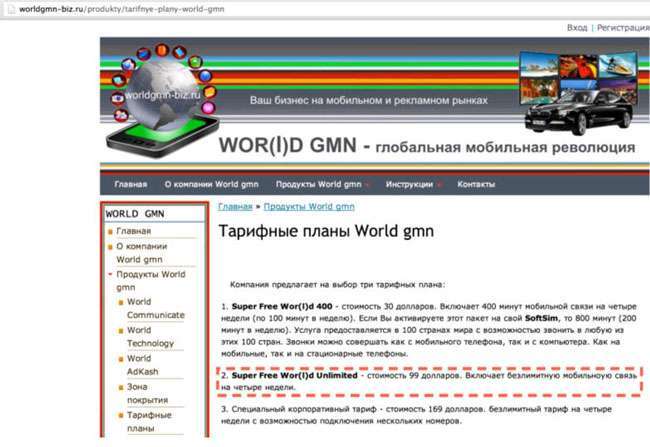This screenshot has height=447, width=650.
Task: Expand the Инструкции menu arrow
Action: [439, 185]
